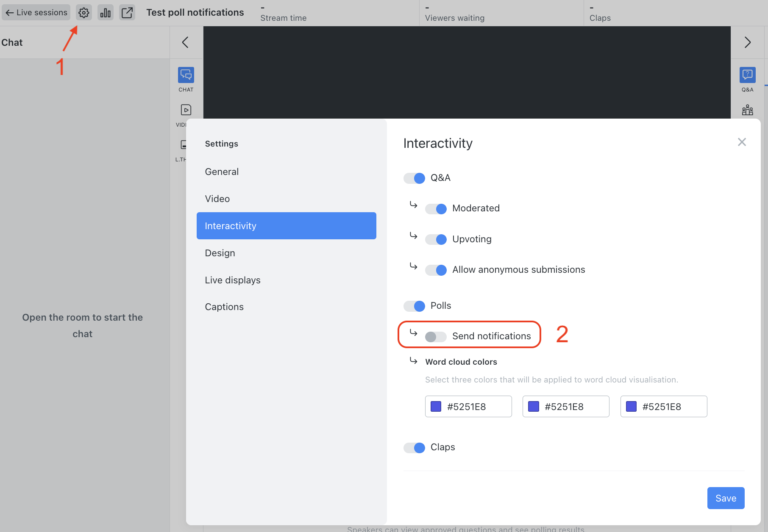Toggle the Polls switch
The height and width of the screenshot is (532, 768).
pyautogui.click(x=415, y=306)
